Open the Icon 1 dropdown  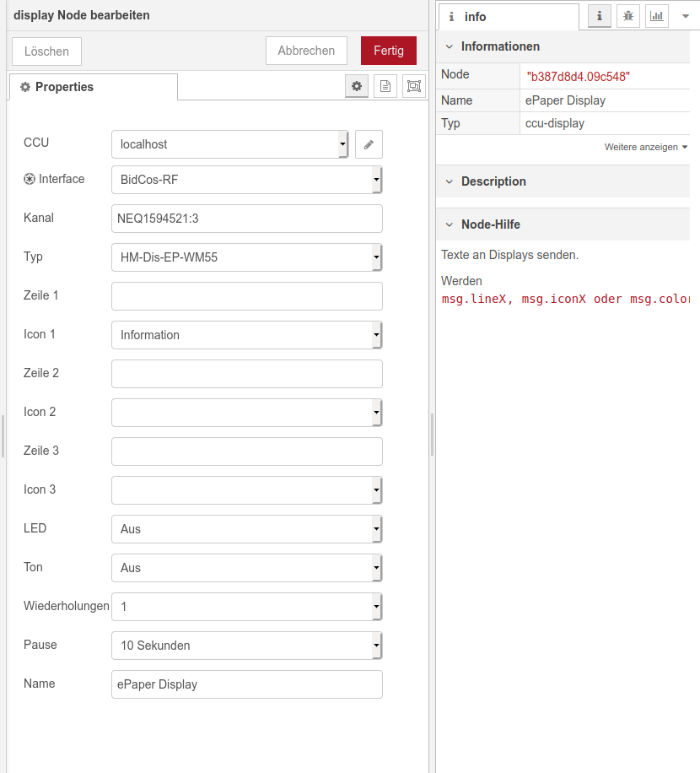pos(246,335)
